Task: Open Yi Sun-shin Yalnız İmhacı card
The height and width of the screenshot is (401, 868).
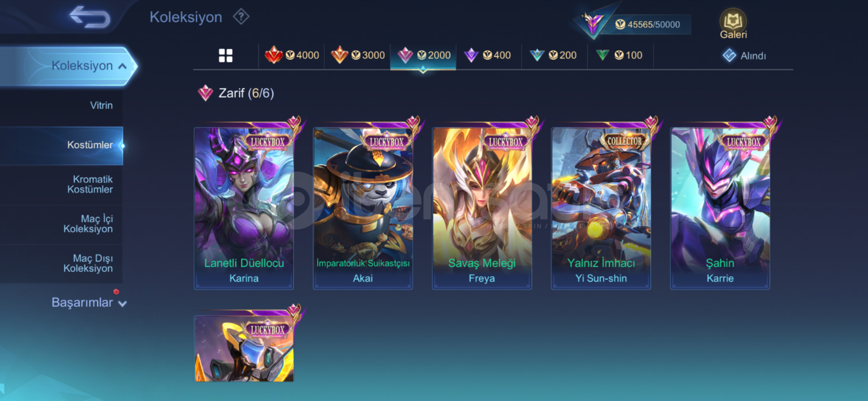Action: (601, 208)
